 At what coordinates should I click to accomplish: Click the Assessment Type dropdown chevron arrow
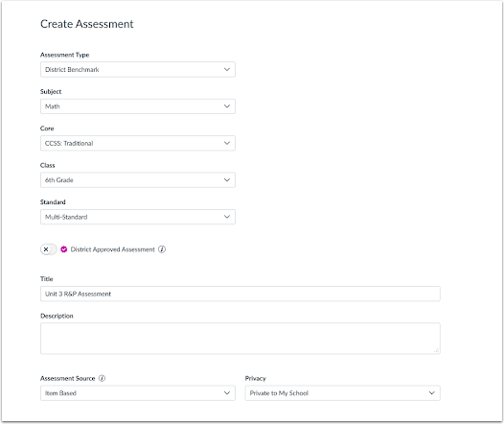(227, 69)
